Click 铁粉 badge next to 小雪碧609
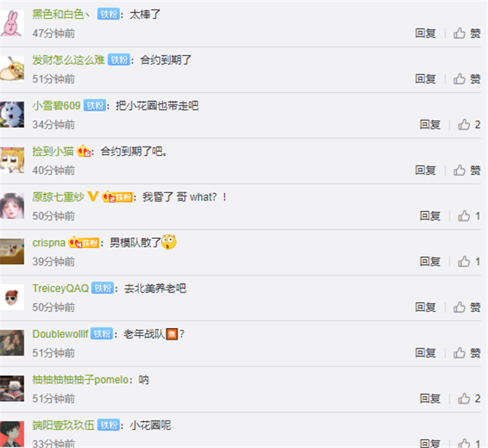This screenshot has width=488, height=448. pos(95,105)
